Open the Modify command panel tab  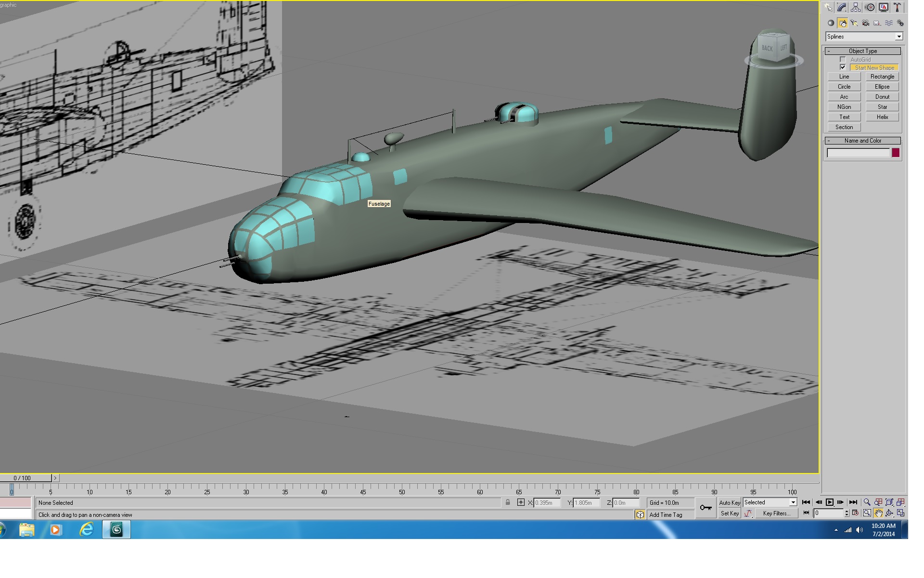842,7
